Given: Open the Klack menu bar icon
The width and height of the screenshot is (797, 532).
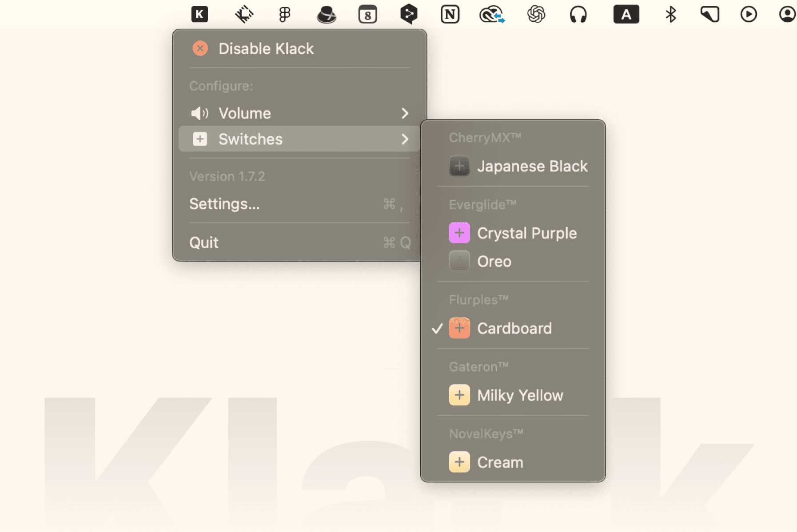Looking at the screenshot, I should tap(199, 14).
